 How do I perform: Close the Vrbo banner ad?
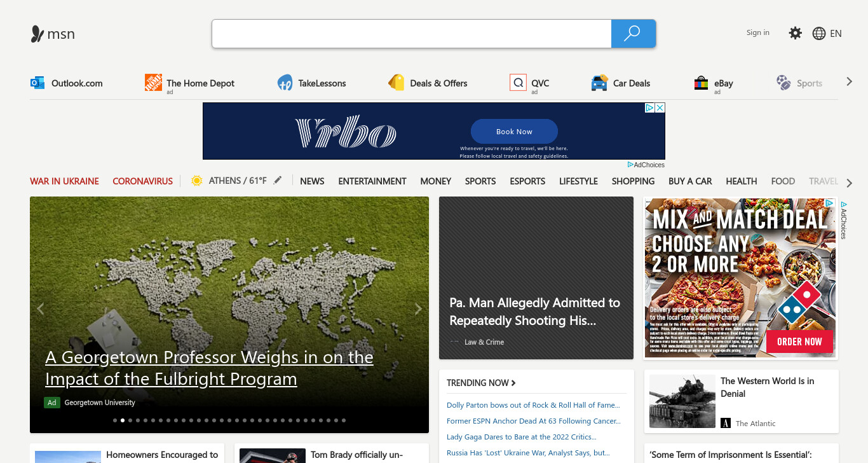[660, 108]
